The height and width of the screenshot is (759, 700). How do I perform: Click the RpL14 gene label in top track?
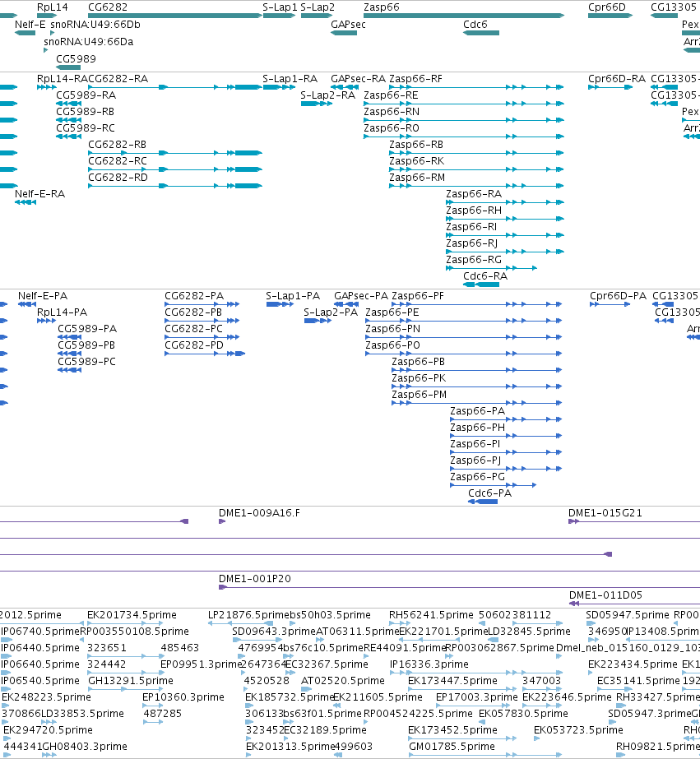click(53, 7)
